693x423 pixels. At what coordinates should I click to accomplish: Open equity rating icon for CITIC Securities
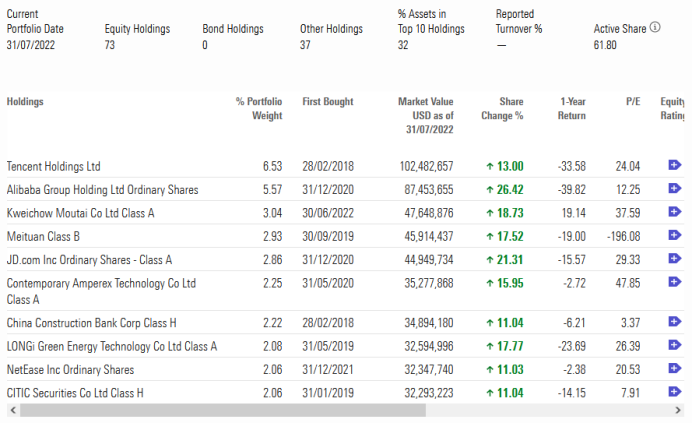coord(674,392)
